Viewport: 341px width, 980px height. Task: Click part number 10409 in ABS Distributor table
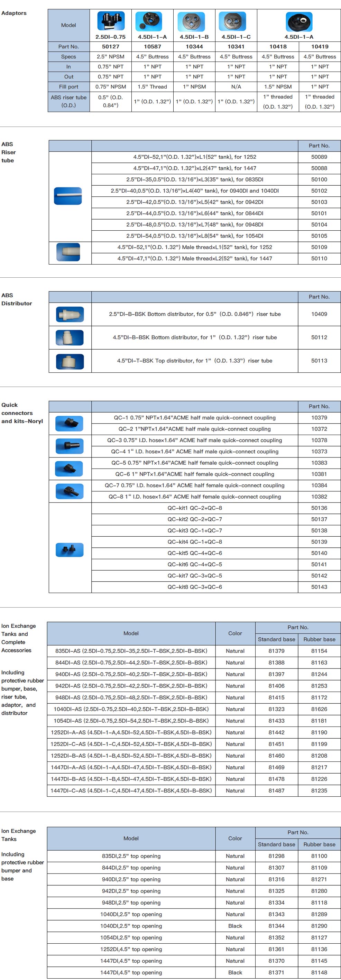coord(319,314)
